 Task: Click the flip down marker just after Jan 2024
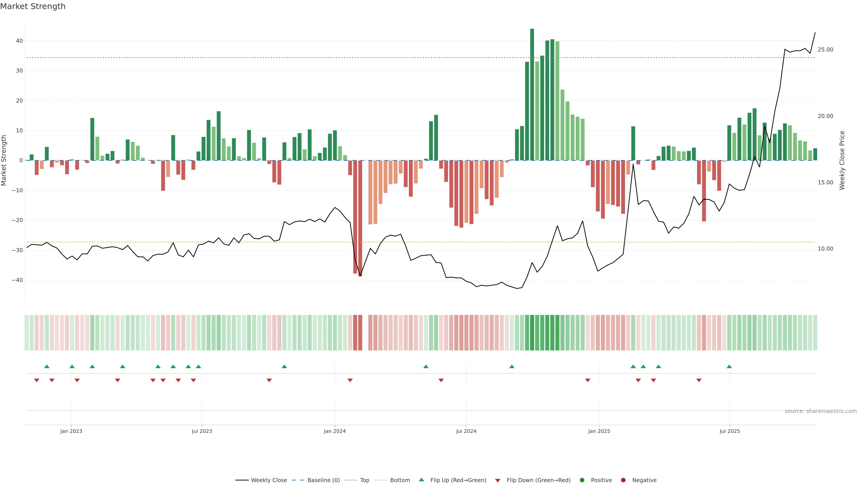(x=350, y=380)
